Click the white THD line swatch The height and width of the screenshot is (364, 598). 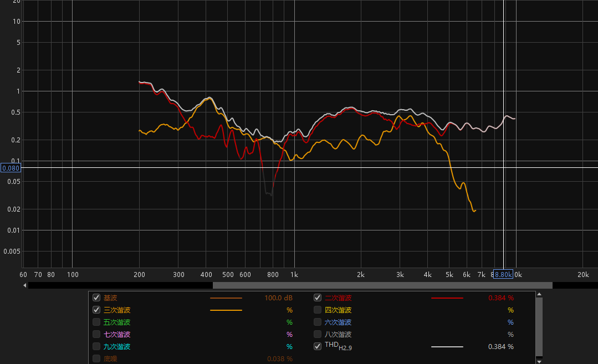[447, 347]
